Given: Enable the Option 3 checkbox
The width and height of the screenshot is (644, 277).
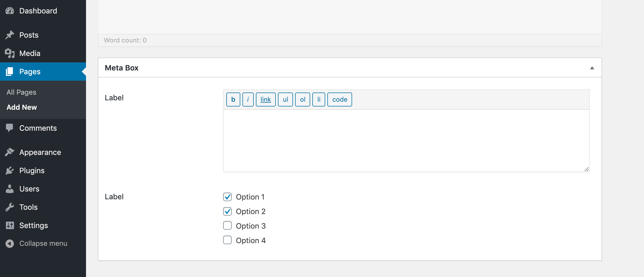Looking at the screenshot, I should (227, 226).
